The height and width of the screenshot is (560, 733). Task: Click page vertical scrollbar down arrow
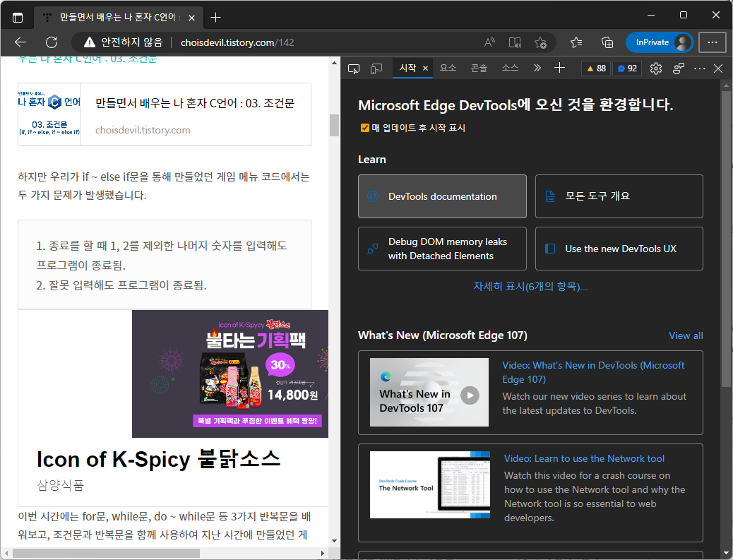(334, 541)
